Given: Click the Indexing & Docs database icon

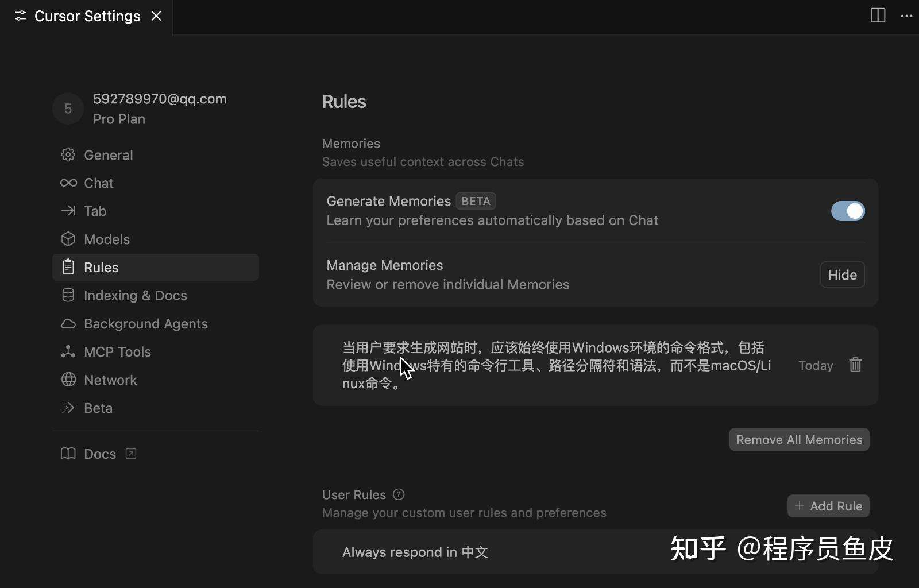Looking at the screenshot, I should click(x=68, y=295).
